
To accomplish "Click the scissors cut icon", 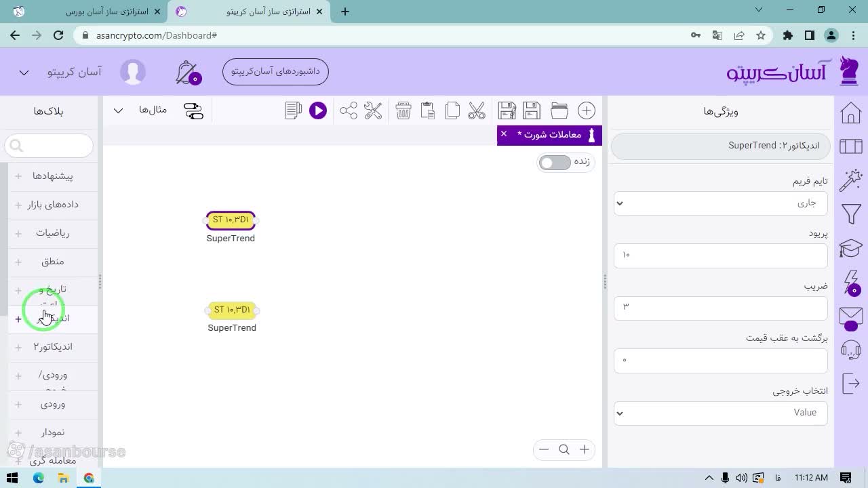I will coord(477,110).
